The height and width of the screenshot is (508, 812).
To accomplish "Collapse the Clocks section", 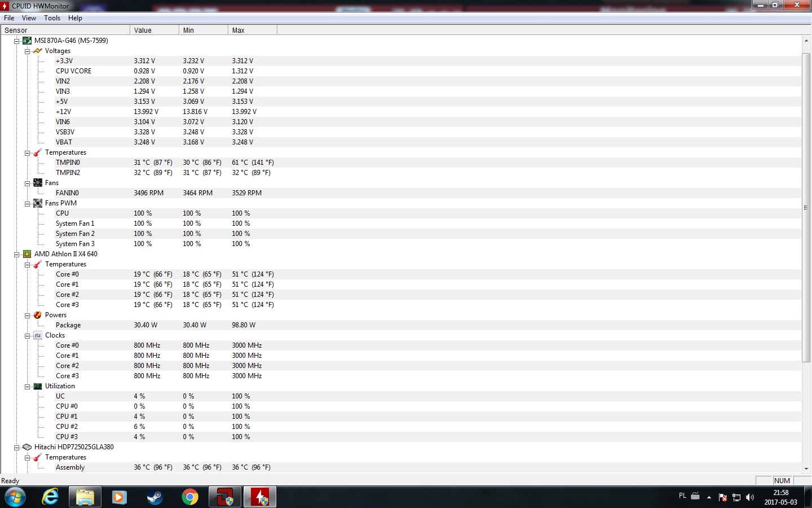I will click(x=27, y=336).
